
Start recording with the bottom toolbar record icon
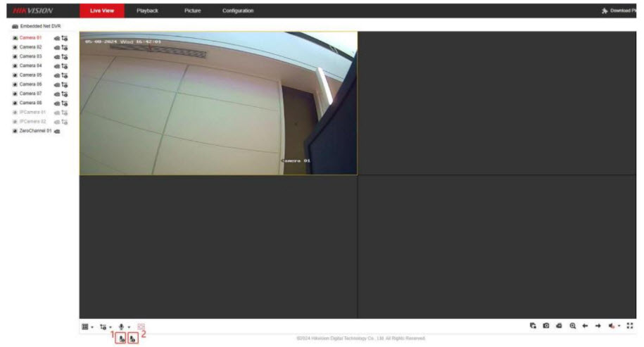pos(559,326)
